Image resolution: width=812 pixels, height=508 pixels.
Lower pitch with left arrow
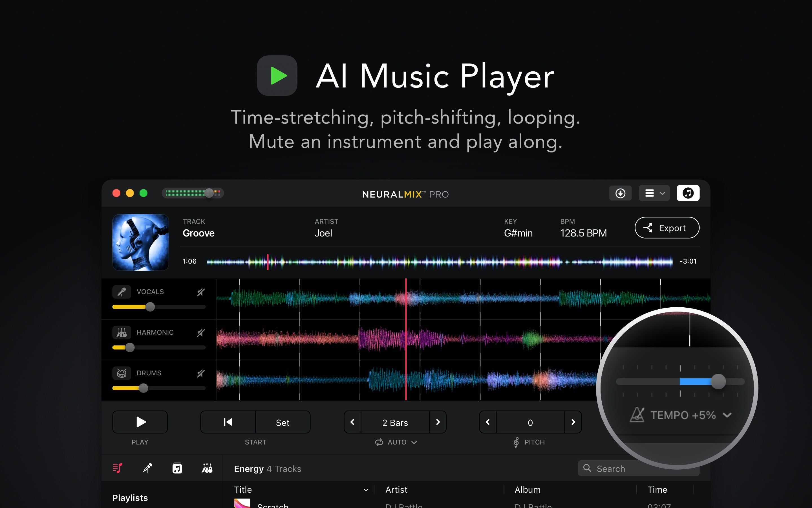point(488,422)
